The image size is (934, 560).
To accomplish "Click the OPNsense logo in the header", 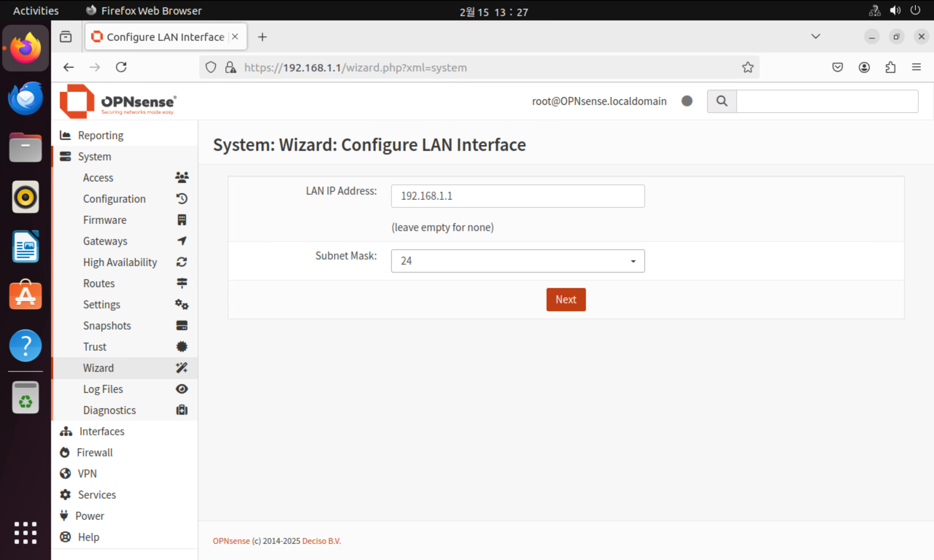I will (118, 101).
